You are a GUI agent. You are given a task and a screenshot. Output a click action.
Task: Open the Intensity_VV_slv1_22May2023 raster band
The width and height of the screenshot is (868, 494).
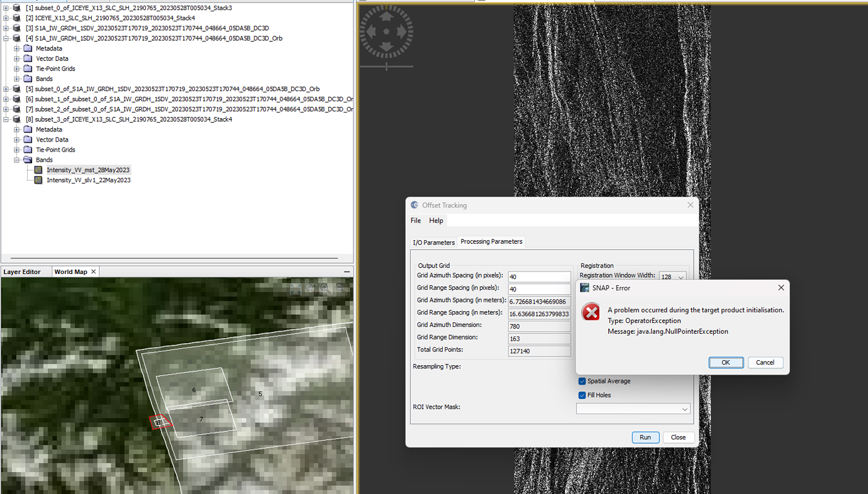pos(88,180)
